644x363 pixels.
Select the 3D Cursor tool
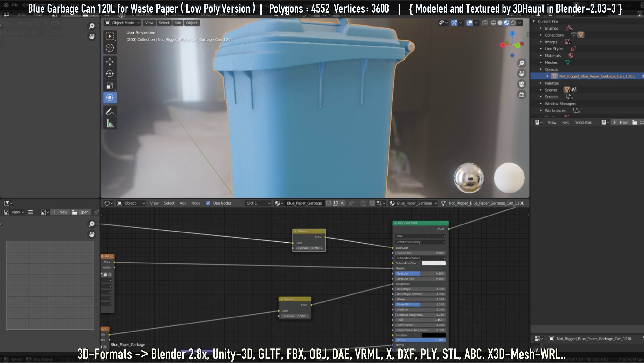click(110, 48)
